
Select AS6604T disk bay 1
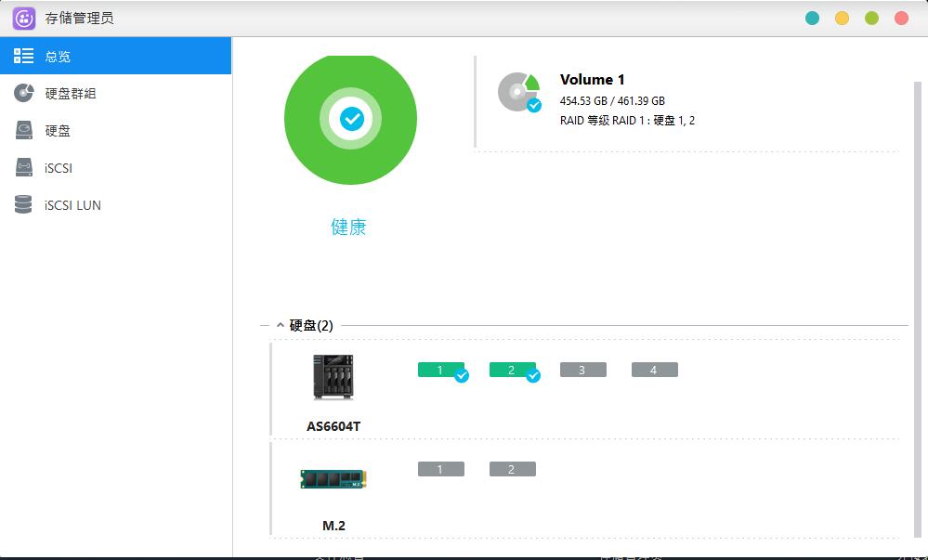[x=441, y=370]
